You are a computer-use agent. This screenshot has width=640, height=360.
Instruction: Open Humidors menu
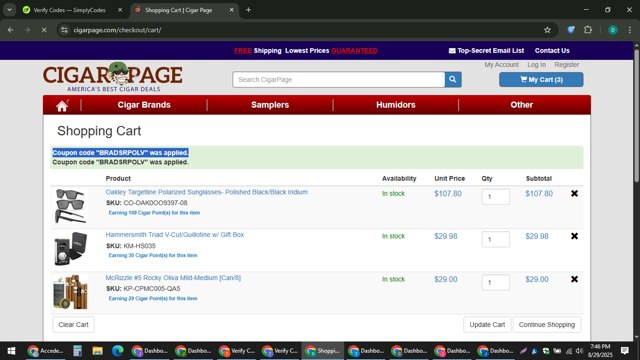396,105
